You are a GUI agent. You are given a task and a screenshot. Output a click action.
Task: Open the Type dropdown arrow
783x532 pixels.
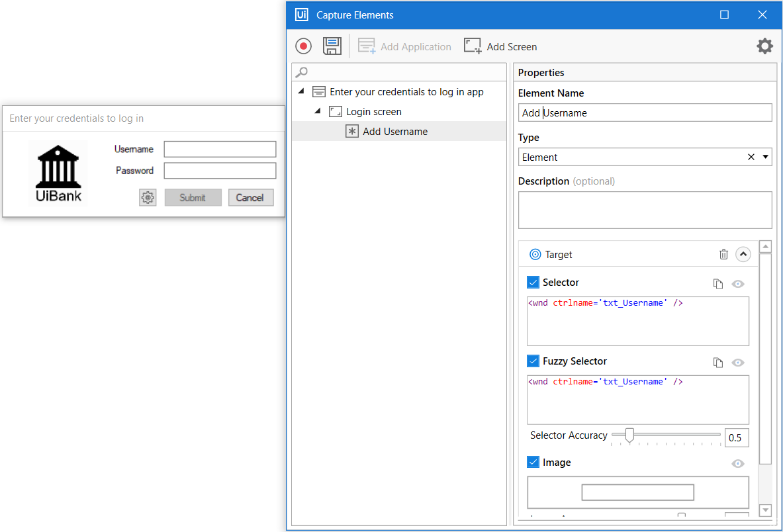click(766, 157)
